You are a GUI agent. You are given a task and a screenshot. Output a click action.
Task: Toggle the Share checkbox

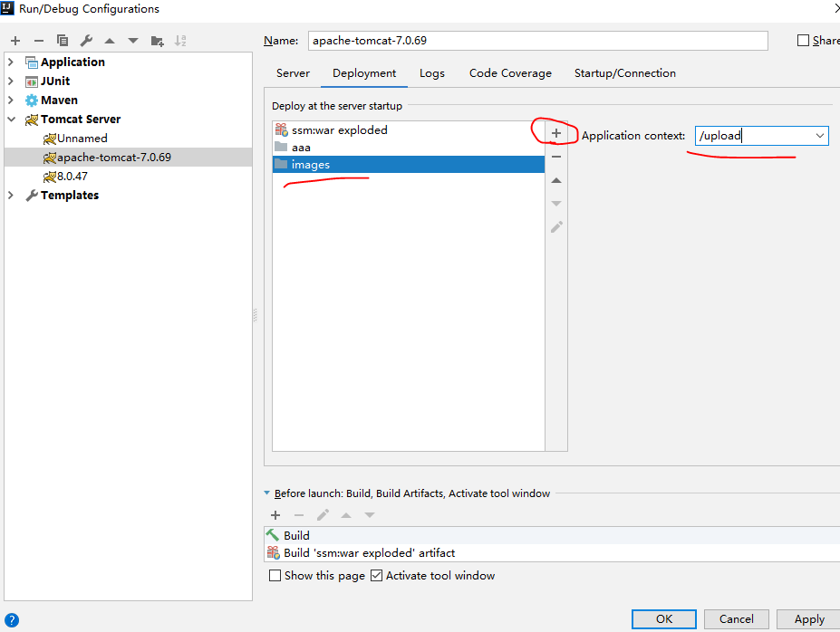click(803, 41)
